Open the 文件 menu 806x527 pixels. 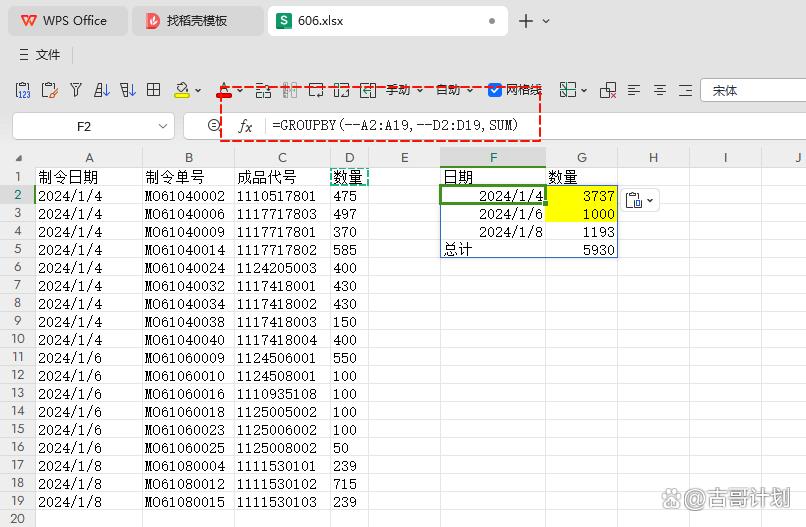point(40,55)
